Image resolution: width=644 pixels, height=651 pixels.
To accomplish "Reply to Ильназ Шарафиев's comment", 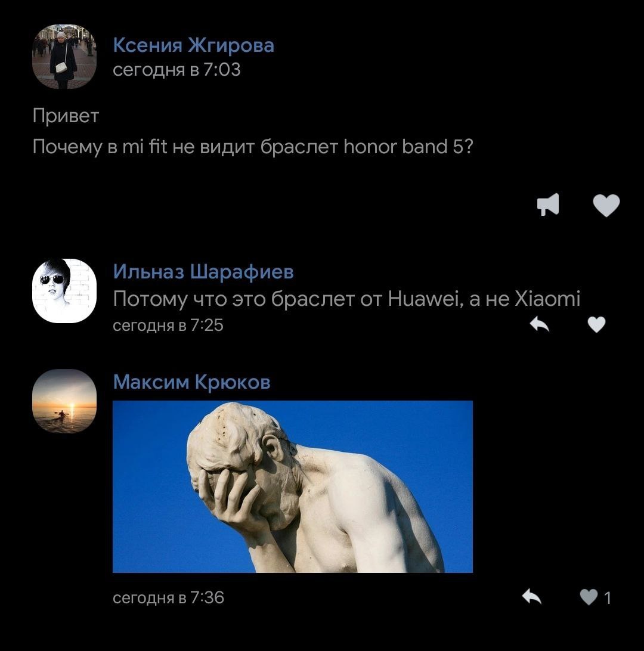I will tap(540, 324).
